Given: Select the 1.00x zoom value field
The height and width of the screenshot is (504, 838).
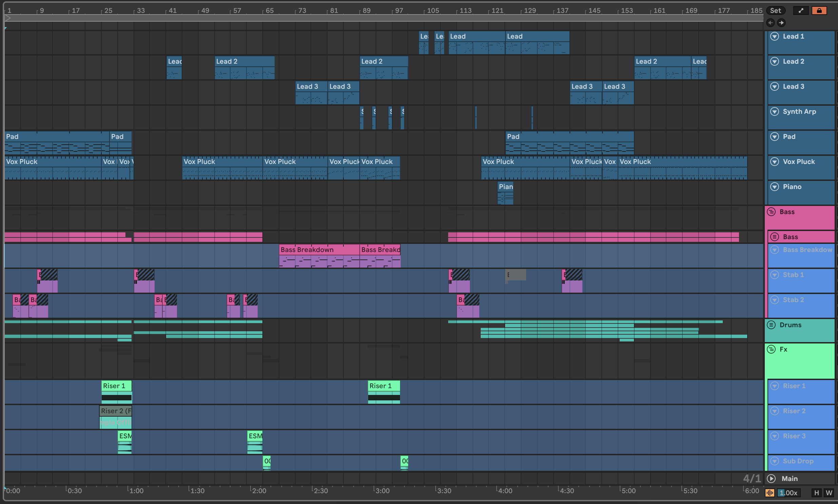Looking at the screenshot, I should pos(789,493).
